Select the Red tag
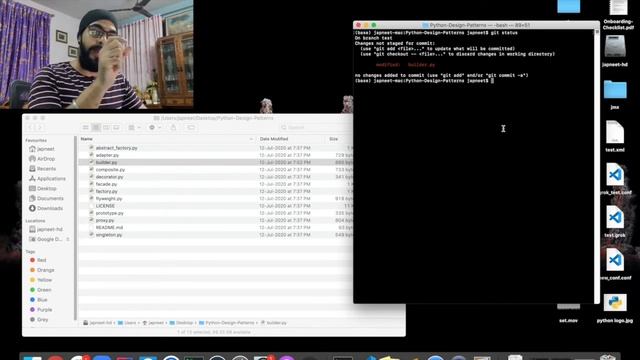This screenshot has width=640, height=360. (38, 260)
